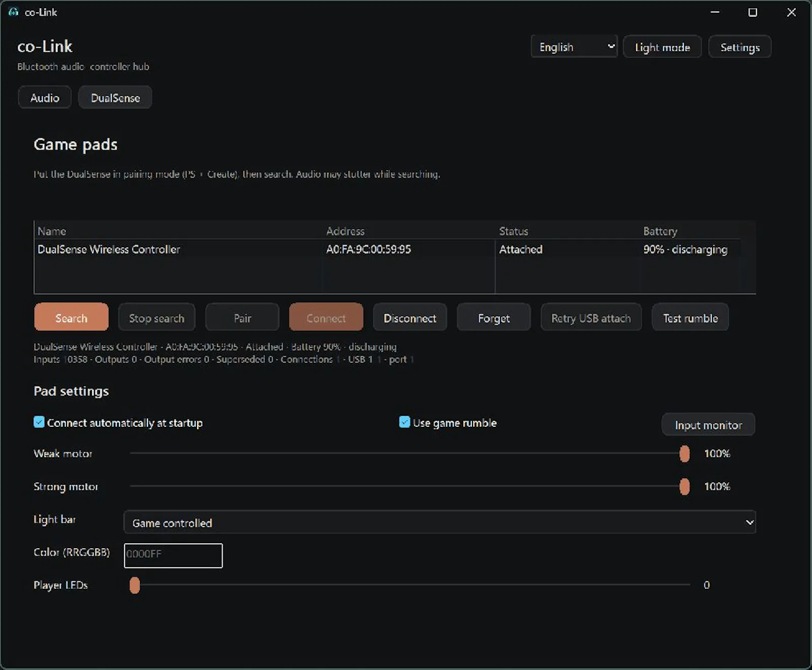Trigger Test rumble
Screen dimensions: 812x670
click(690, 317)
